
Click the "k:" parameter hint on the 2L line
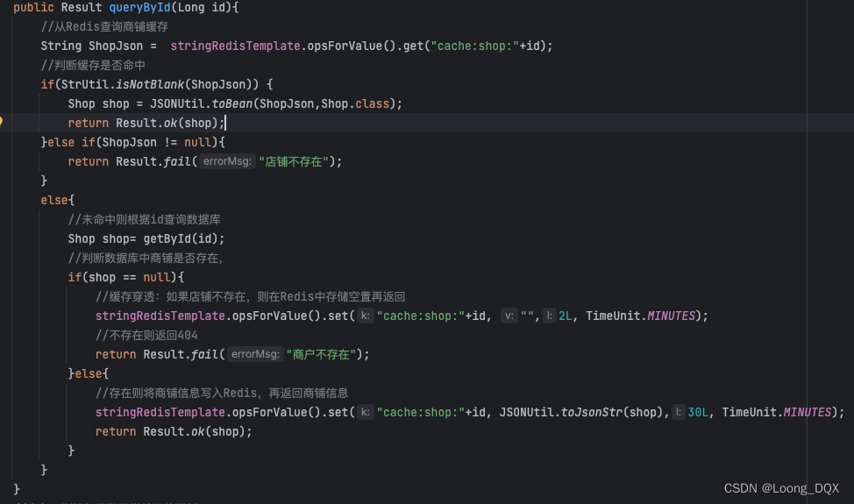(366, 316)
